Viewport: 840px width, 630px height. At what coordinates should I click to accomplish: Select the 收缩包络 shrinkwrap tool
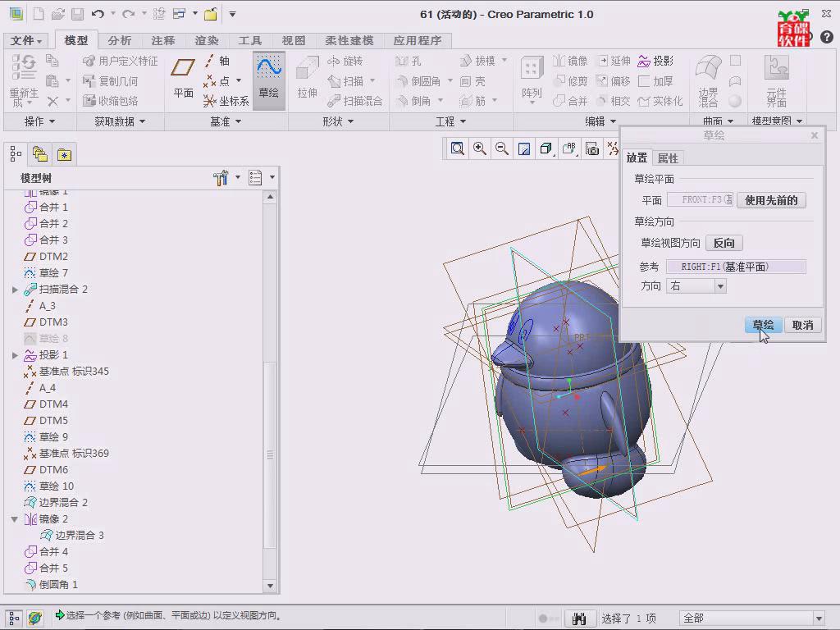pyautogui.click(x=111, y=101)
